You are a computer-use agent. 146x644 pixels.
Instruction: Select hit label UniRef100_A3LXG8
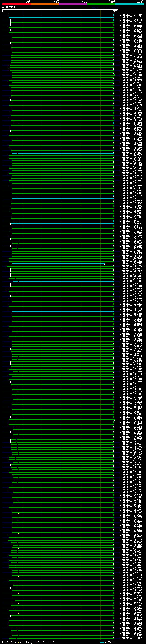pos(131,316)
